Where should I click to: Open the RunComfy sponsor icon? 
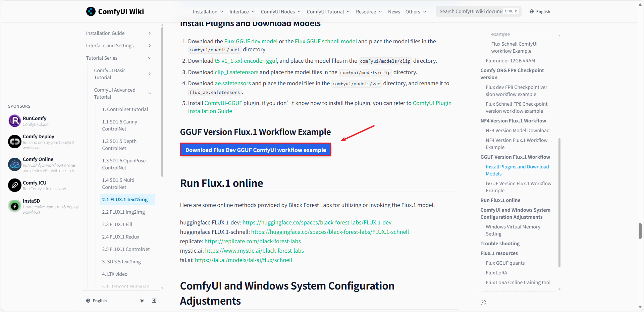15,121
